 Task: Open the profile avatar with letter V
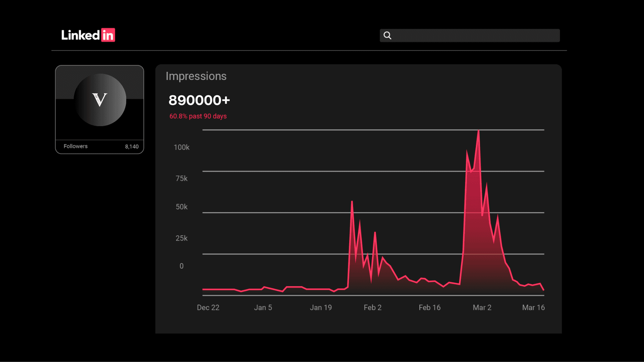[x=100, y=100]
